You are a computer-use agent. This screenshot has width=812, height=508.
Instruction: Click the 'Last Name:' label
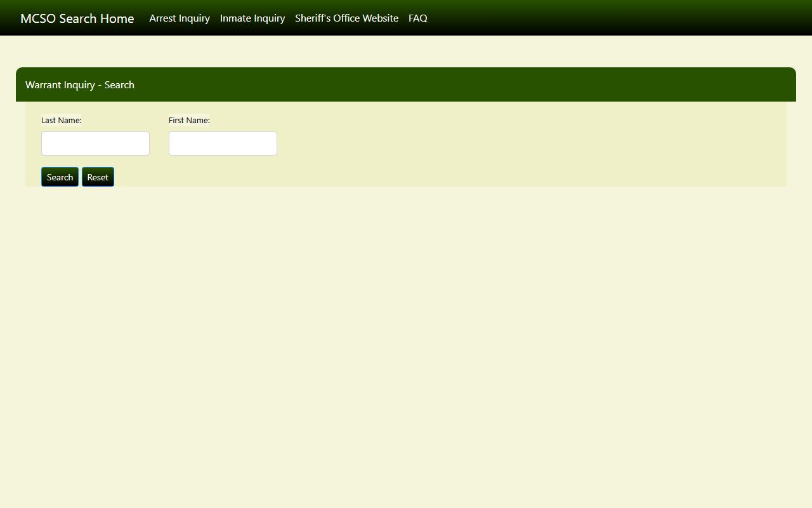click(x=61, y=120)
